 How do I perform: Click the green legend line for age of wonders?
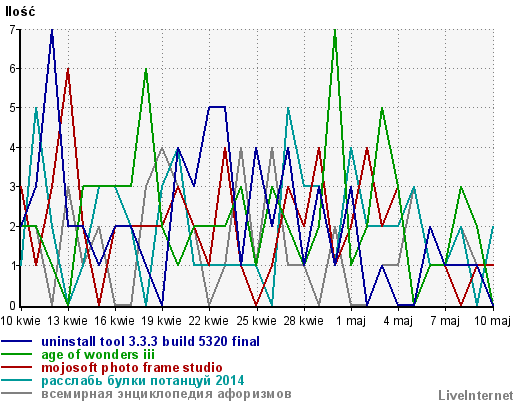(x=17, y=354)
